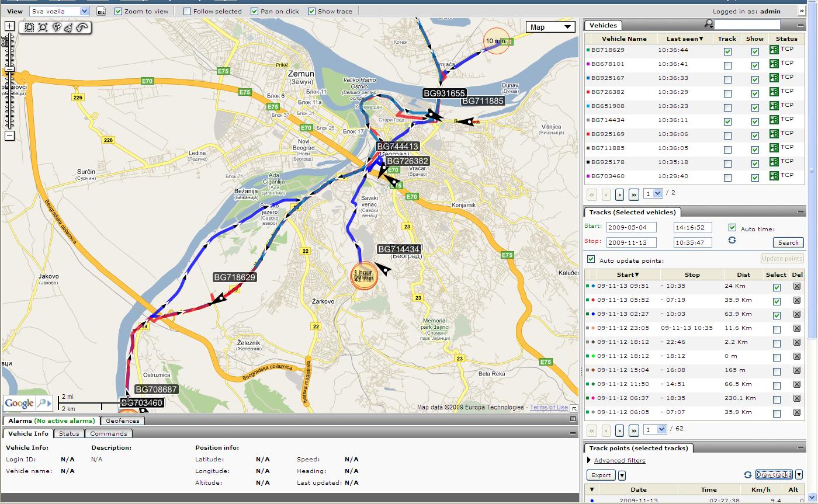Screen dimensions: 818x504
Task: Jump to last page of tracks list
Action: 634,430
